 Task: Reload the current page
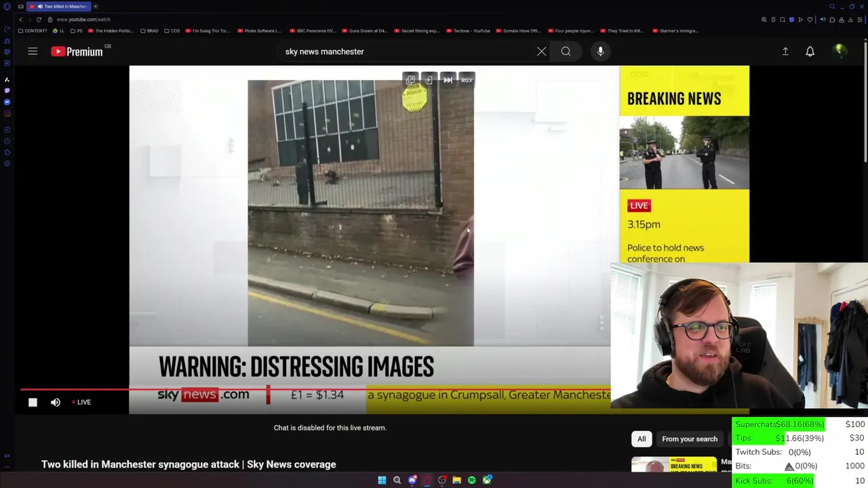point(39,20)
